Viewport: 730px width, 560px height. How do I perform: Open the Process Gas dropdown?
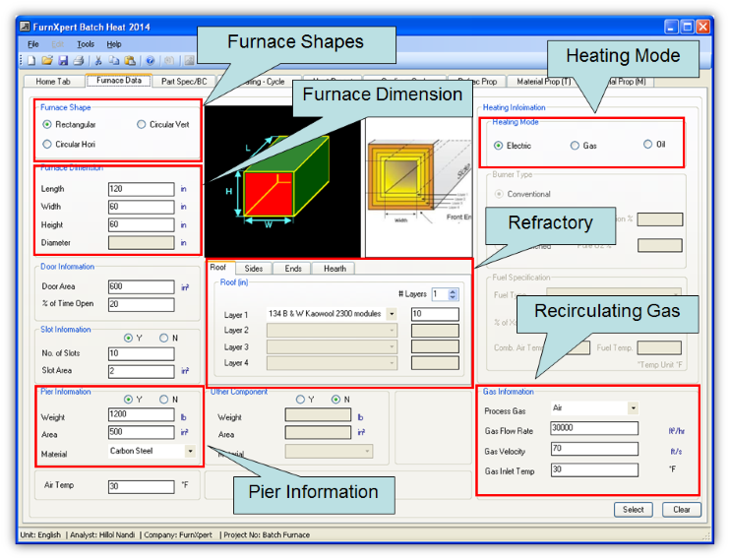pyautogui.click(x=633, y=408)
